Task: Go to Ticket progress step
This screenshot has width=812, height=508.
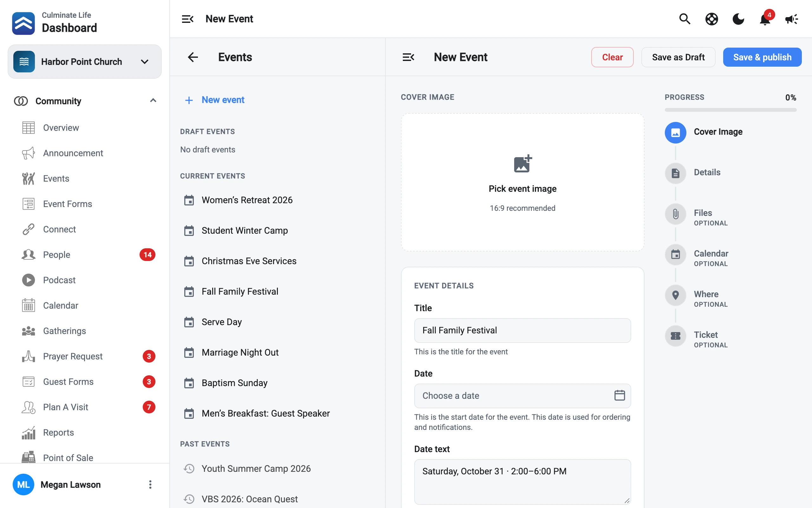Action: tap(696, 336)
